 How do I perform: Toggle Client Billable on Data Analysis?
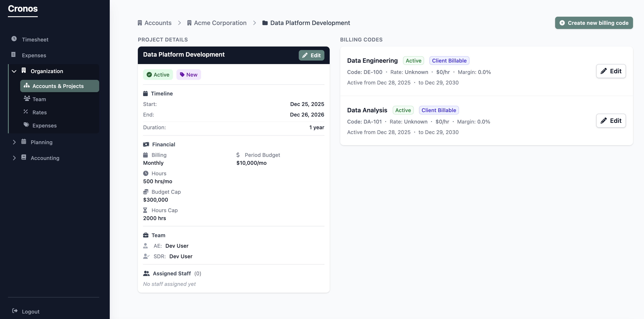tap(439, 110)
